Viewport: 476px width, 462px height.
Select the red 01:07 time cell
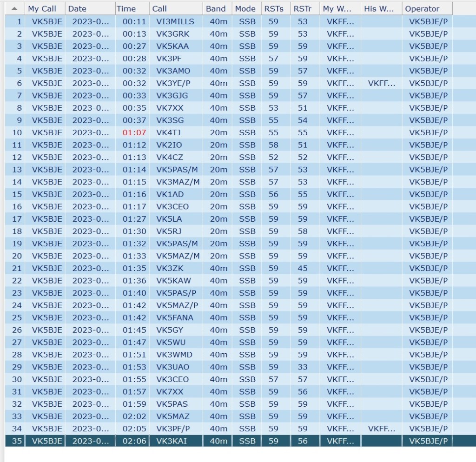(x=134, y=132)
